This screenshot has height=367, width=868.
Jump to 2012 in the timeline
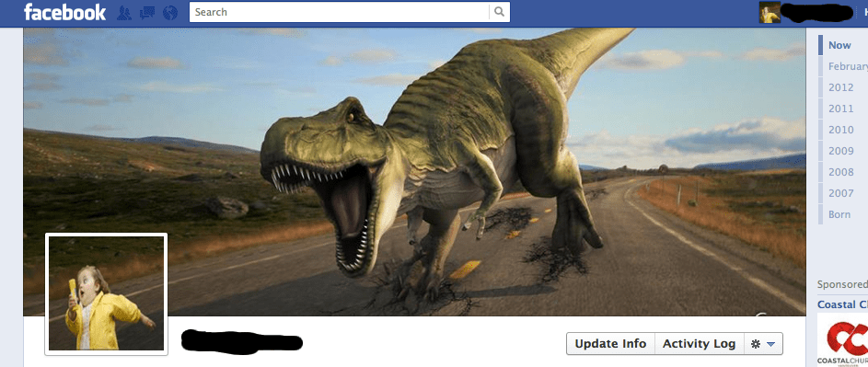841,87
